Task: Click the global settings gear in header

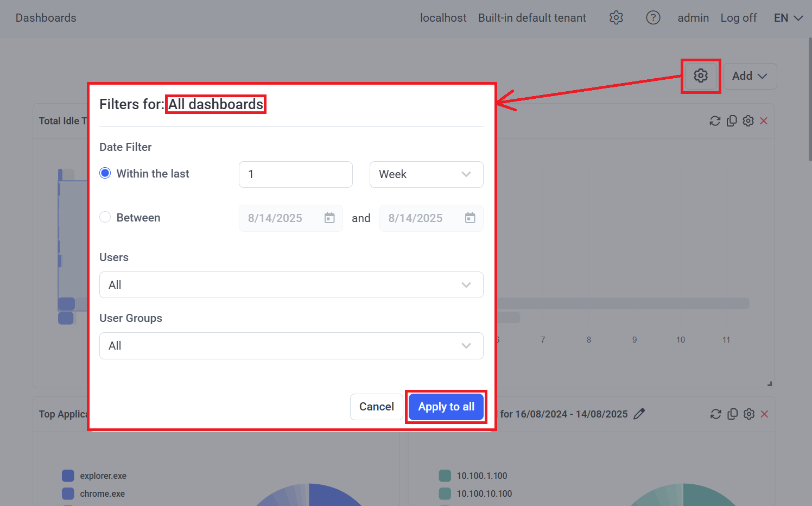Action: pos(616,18)
